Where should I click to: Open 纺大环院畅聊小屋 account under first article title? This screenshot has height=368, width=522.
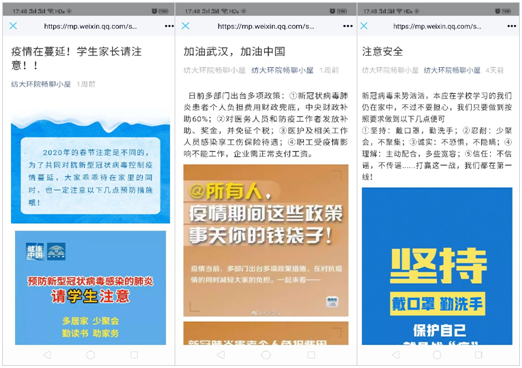click(x=41, y=84)
